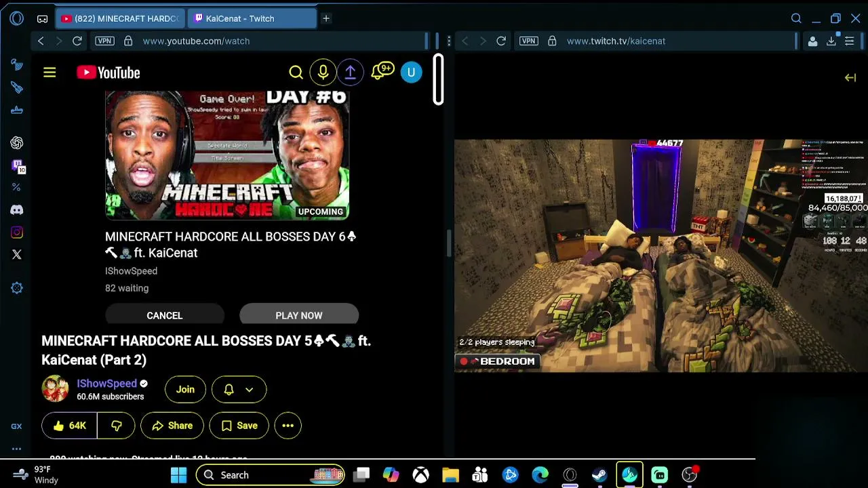Open the IShowSpeed channel name link
Image resolution: width=868 pixels, height=488 pixels.
click(x=106, y=383)
